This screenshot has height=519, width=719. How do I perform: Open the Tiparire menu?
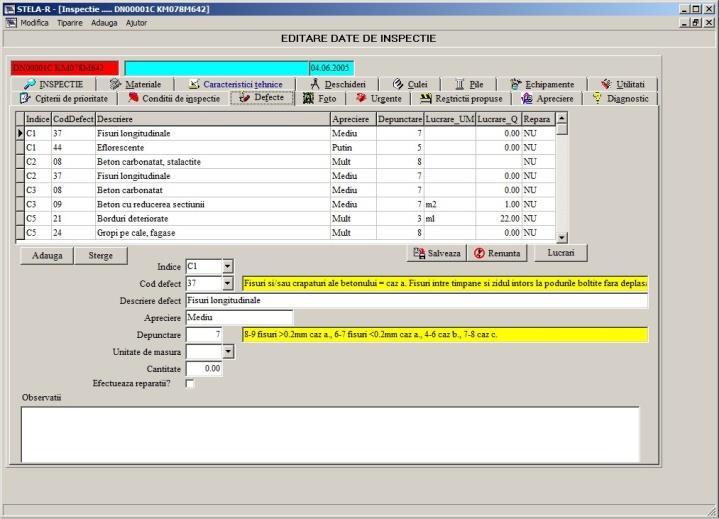click(x=70, y=22)
